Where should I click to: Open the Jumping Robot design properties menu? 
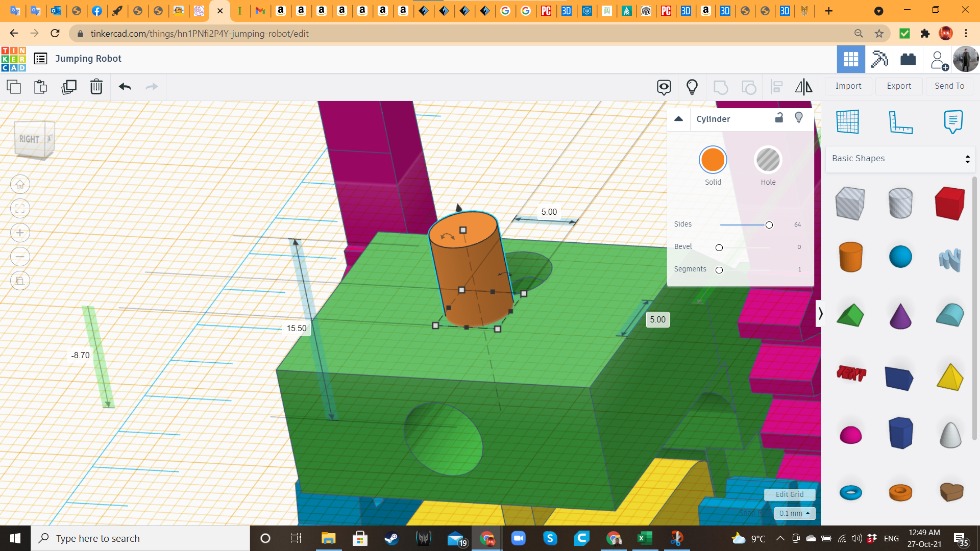click(40, 58)
